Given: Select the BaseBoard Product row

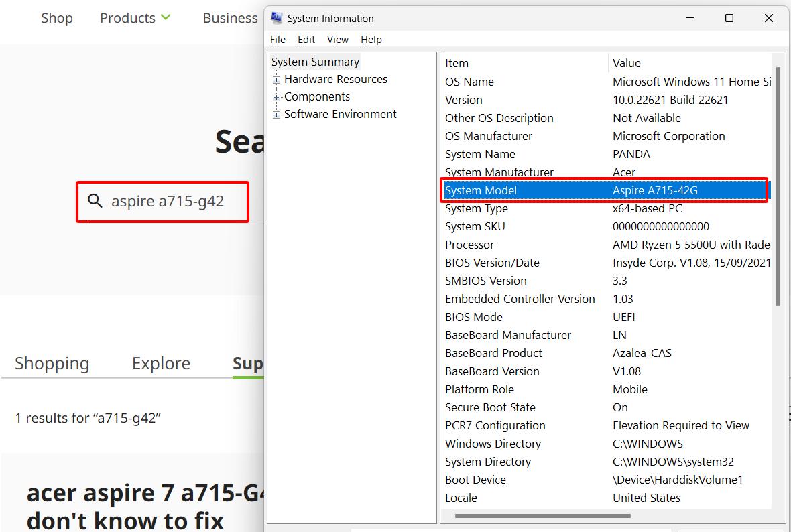Looking at the screenshot, I should point(607,353).
